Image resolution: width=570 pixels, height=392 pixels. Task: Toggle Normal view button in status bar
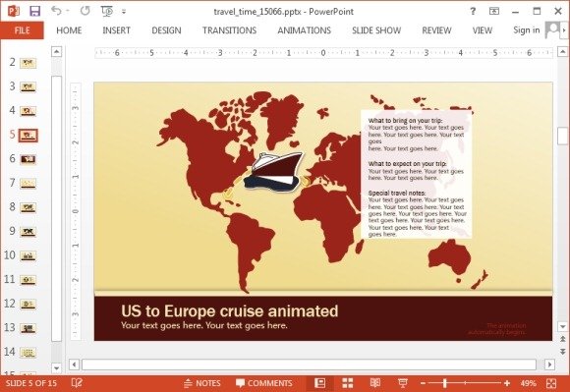[320, 383]
